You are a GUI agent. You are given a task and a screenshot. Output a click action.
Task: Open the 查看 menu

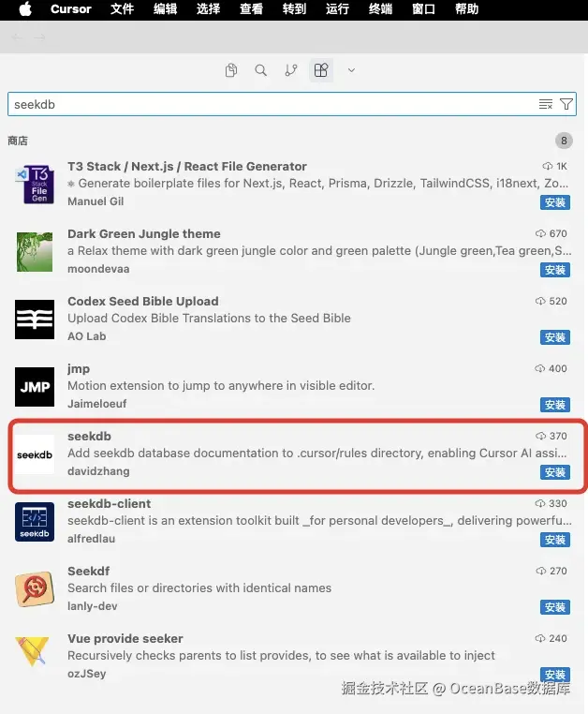251,9
